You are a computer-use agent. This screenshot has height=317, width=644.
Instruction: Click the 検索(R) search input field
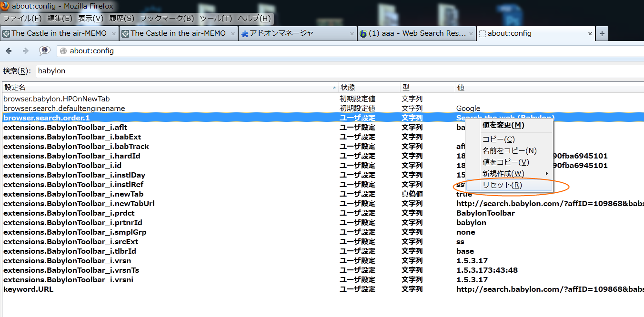click(143, 70)
